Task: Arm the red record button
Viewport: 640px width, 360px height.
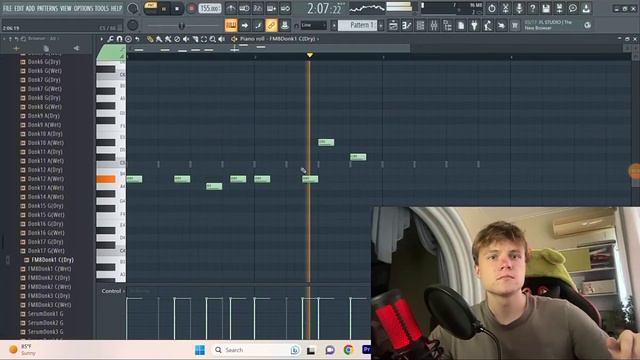Action: (191, 9)
